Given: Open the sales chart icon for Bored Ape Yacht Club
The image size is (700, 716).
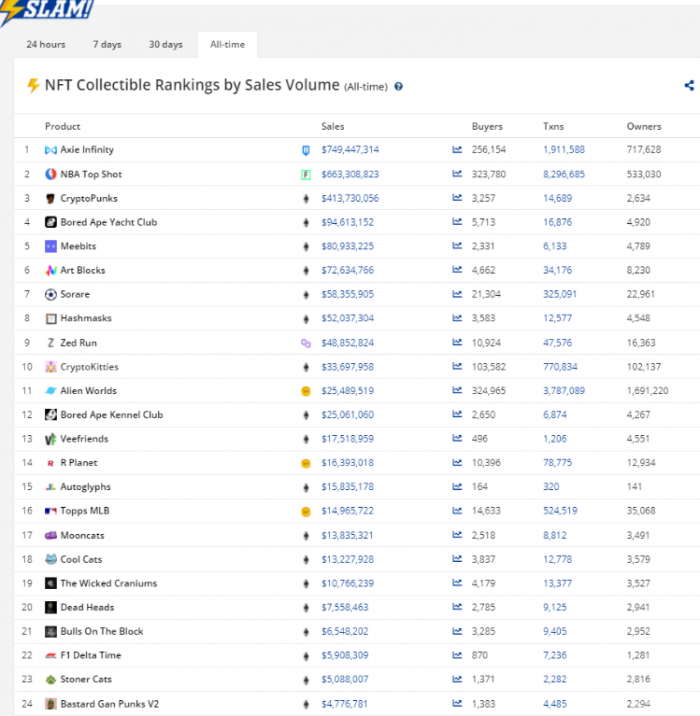Looking at the screenshot, I should point(457,222).
